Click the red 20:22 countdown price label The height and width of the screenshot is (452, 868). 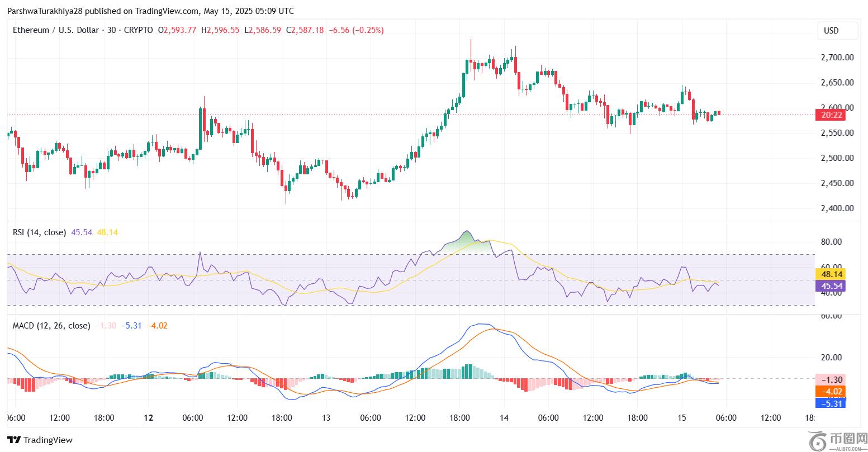[830, 115]
